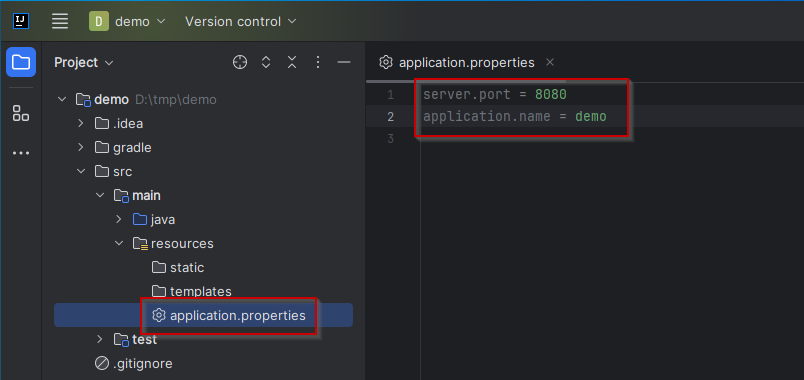Click the 8080 value in editor
This screenshot has height=380, width=804.
[x=550, y=94]
